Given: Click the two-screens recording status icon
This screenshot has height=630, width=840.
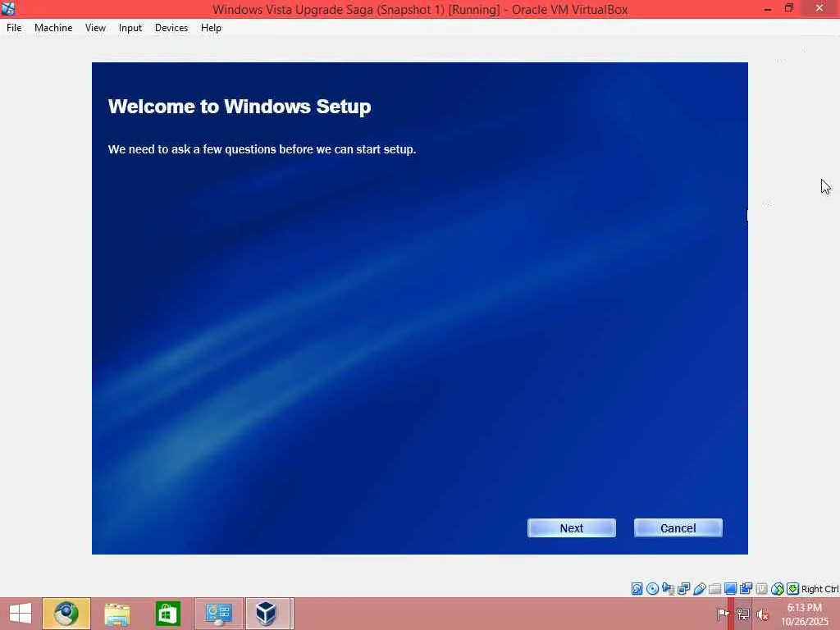Looking at the screenshot, I should (x=746, y=589).
